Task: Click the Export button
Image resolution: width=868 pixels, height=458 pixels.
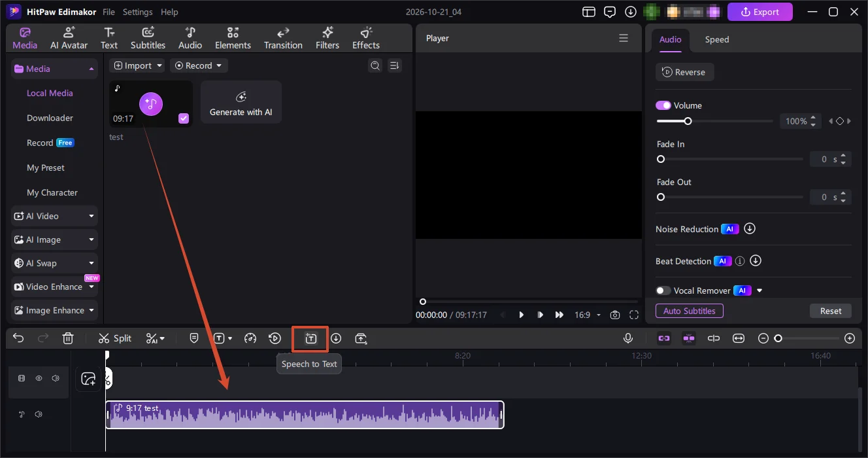Action: pos(759,12)
